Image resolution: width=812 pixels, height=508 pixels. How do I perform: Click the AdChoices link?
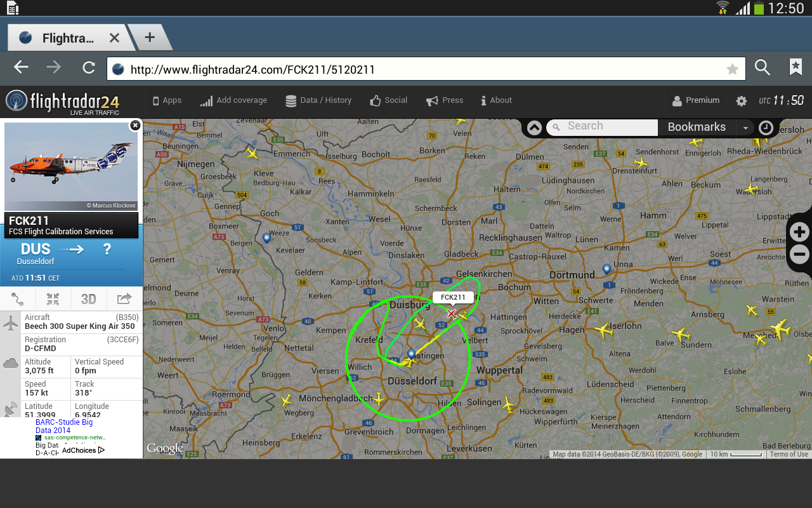pyautogui.click(x=83, y=450)
